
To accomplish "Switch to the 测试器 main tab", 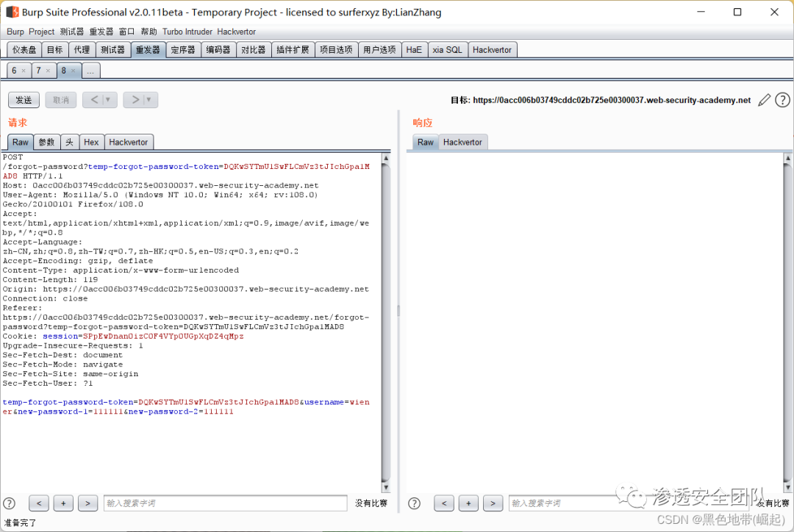I will tap(112, 50).
